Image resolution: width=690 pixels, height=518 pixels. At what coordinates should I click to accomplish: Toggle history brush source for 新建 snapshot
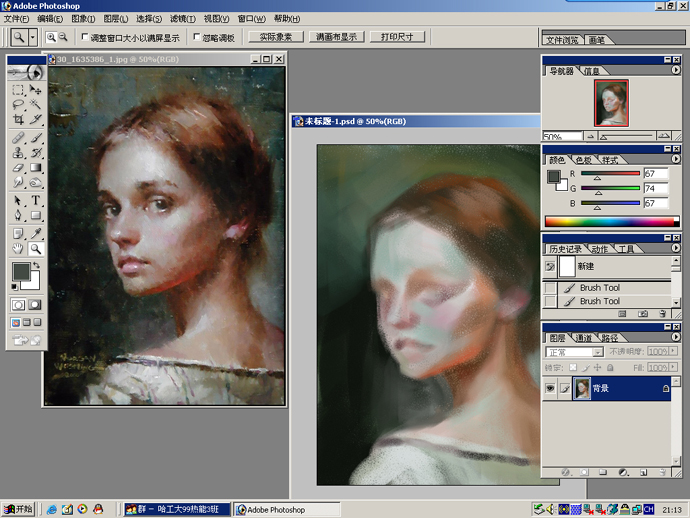point(550,266)
